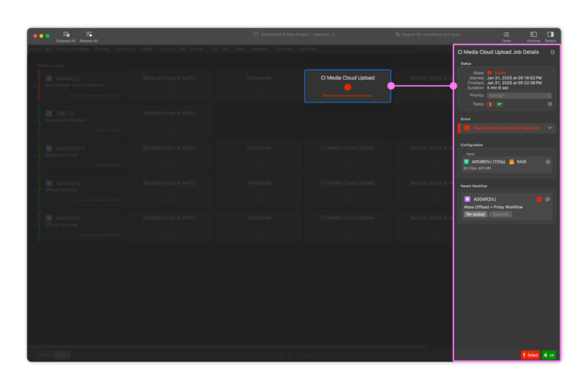The image size is (588, 385).
Task: Filter date by This Week
Action: click(x=283, y=49)
